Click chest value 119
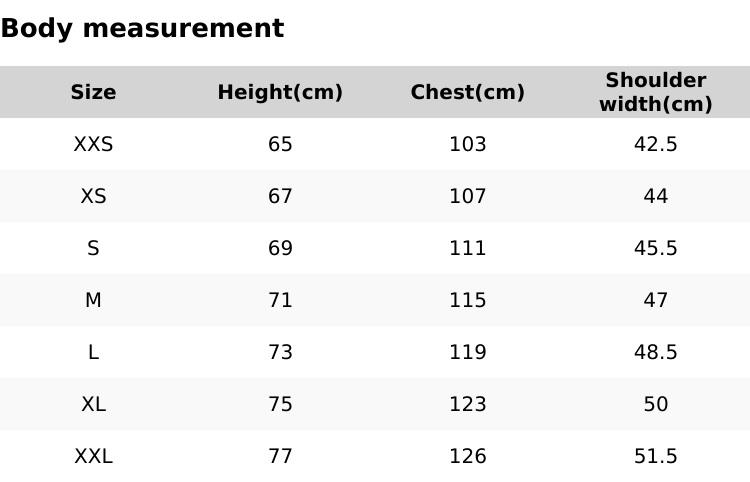This screenshot has height=482, width=750. click(x=467, y=352)
